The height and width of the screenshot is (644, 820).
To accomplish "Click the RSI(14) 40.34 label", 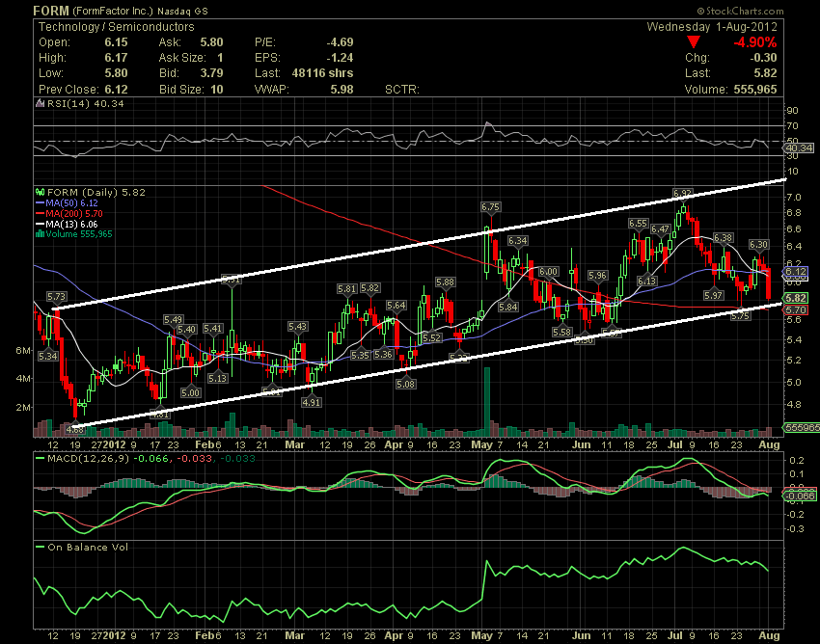I will click(86, 103).
